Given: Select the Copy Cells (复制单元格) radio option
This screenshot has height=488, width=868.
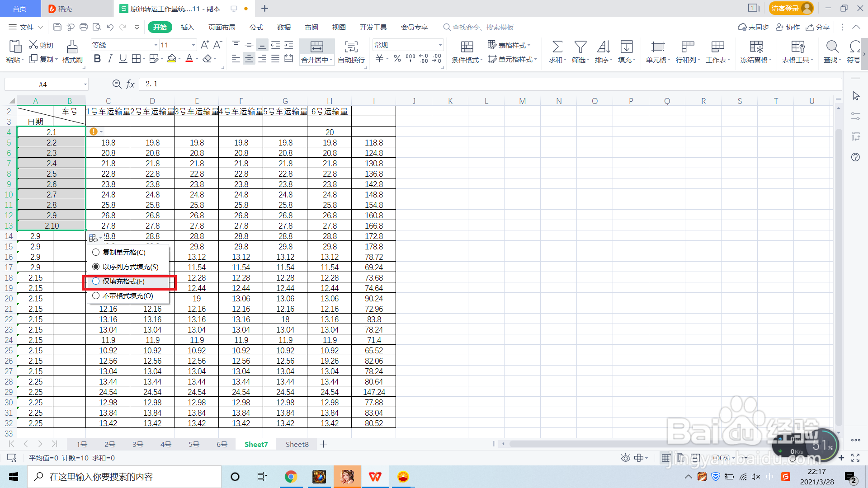Looking at the screenshot, I should click(96, 253).
